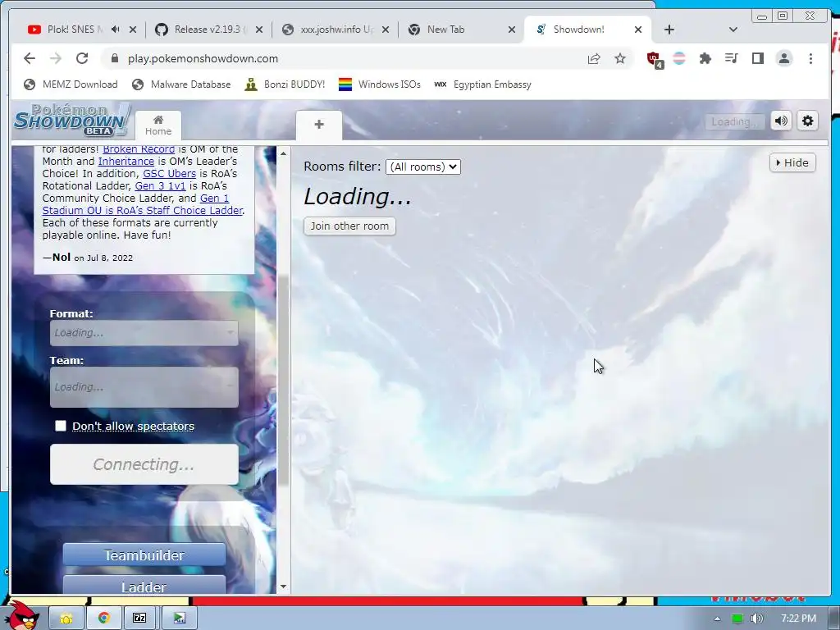840x630 pixels.
Task: Open the clock showing 7:22 PM
Action: pyautogui.click(x=798, y=619)
